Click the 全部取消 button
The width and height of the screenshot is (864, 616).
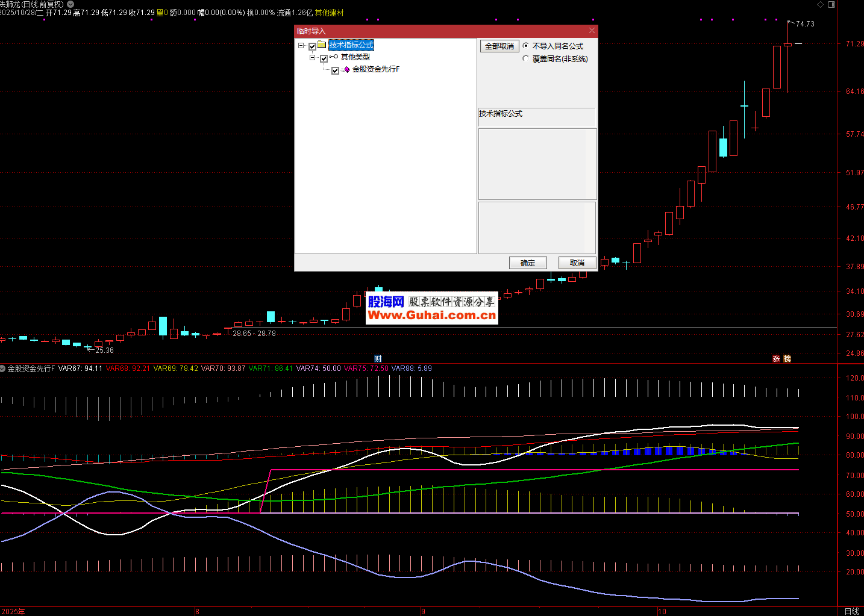[x=499, y=46]
